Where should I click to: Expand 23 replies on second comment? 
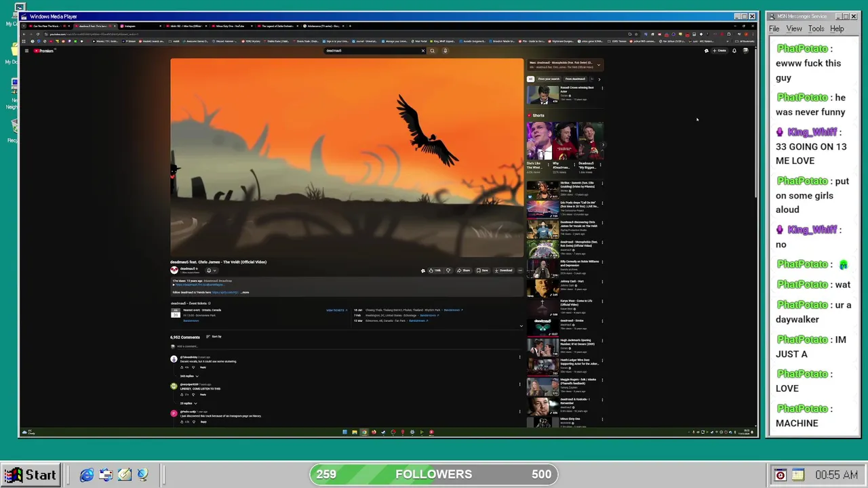(189, 403)
